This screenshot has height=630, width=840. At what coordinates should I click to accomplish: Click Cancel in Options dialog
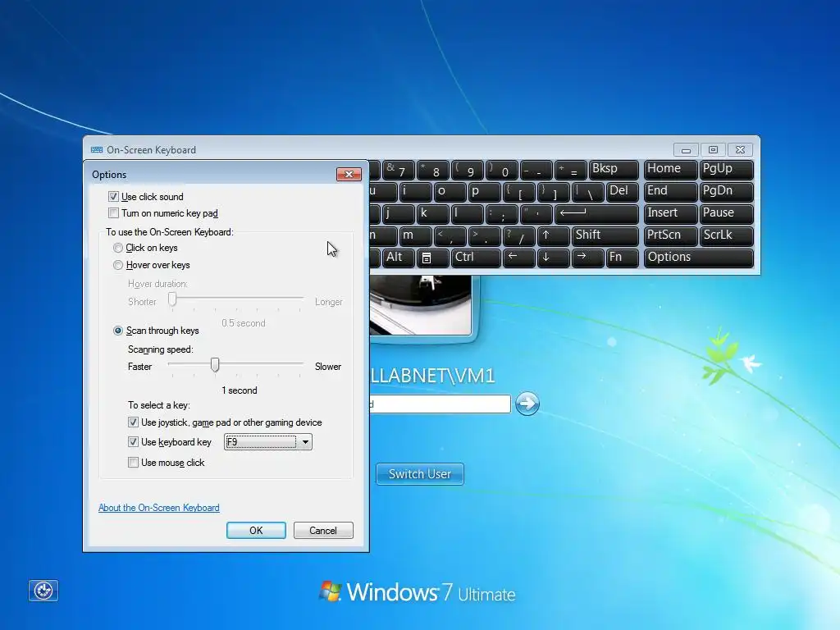[323, 531]
